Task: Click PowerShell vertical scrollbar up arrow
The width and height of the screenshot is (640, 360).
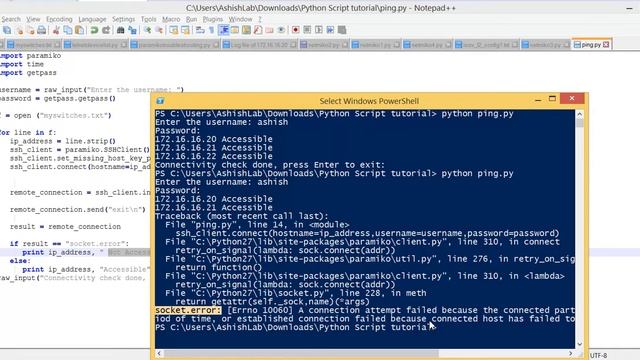Action: (x=579, y=114)
